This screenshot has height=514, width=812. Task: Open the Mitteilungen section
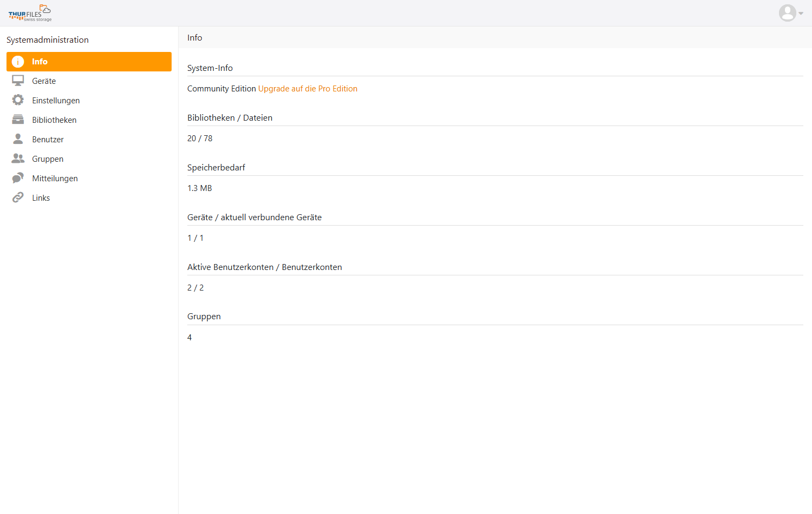pyautogui.click(x=55, y=179)
